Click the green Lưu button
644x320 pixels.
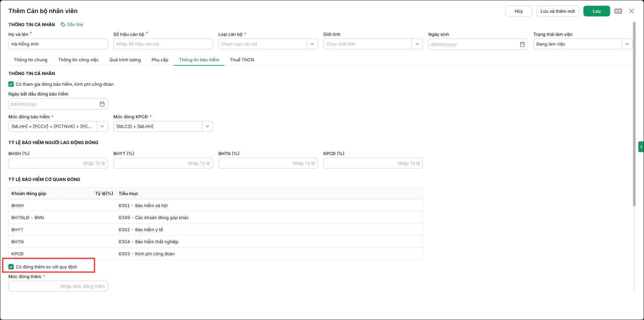(597, 11)
